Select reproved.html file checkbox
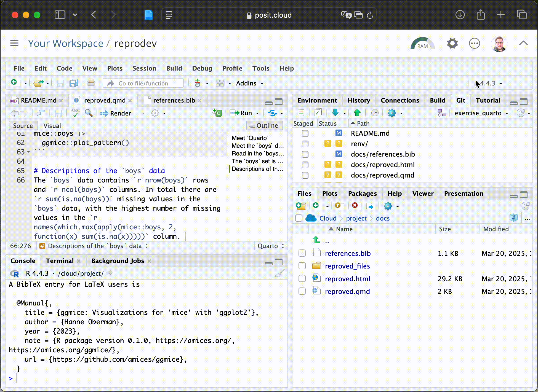 [302, 278]
